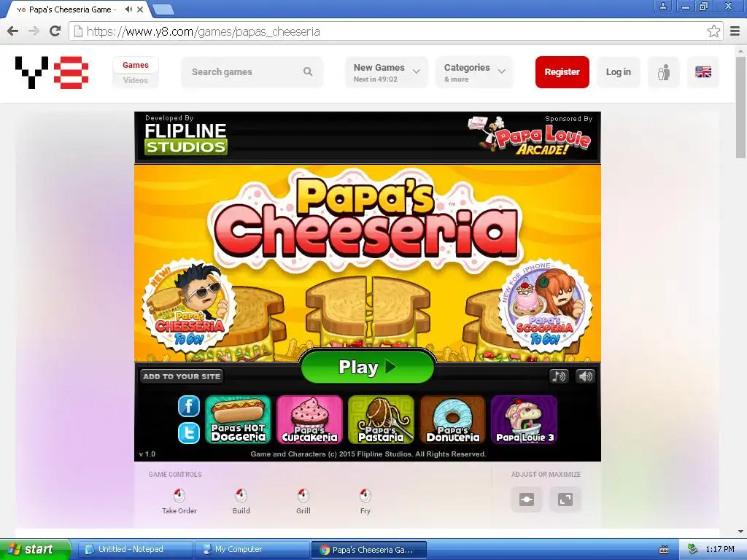
Task: Toggle game music icon
Action: coord(559,376)
